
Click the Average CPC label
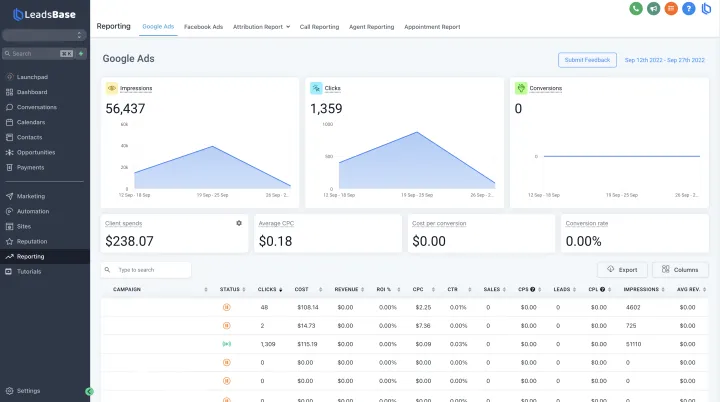click(276, 223)
